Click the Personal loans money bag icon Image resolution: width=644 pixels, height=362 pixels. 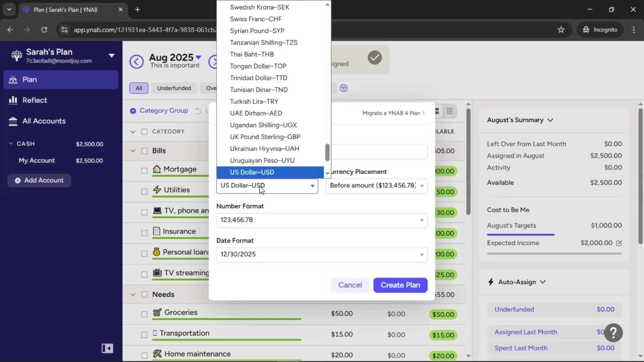[x=156, y=252]
